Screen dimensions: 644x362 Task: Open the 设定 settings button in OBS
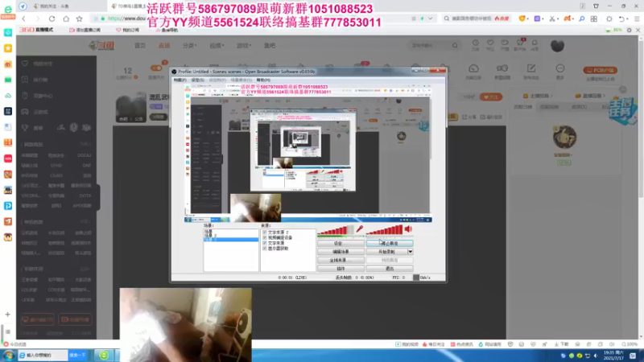[x=341, y=244]
